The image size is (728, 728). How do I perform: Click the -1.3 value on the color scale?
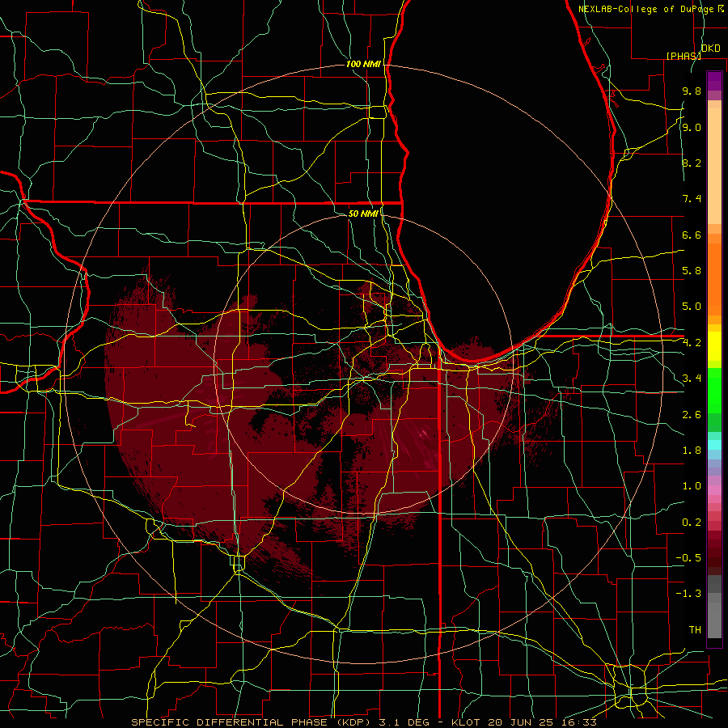tap(688, 594)
